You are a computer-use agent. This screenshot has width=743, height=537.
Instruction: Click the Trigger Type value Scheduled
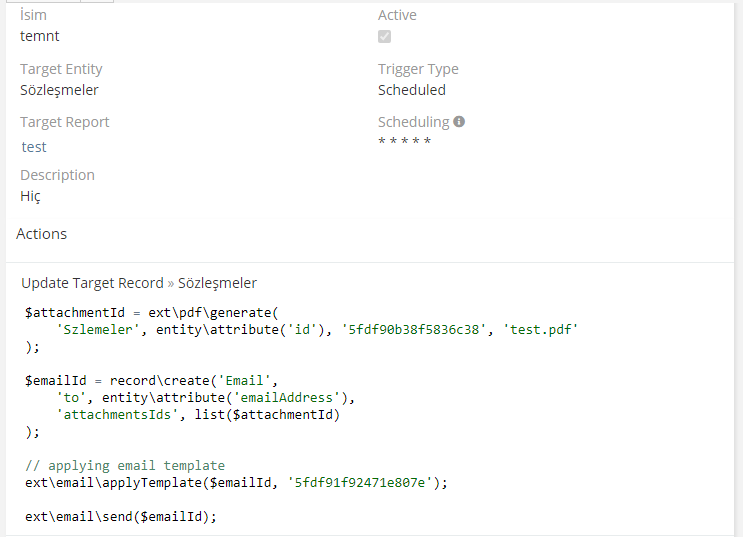click(412, 90)
